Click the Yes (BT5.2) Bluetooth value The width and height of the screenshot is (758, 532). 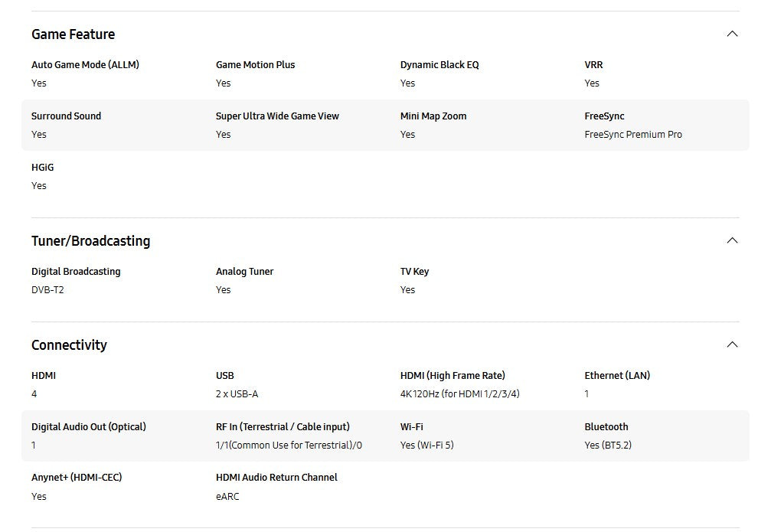tap(607, 446)
